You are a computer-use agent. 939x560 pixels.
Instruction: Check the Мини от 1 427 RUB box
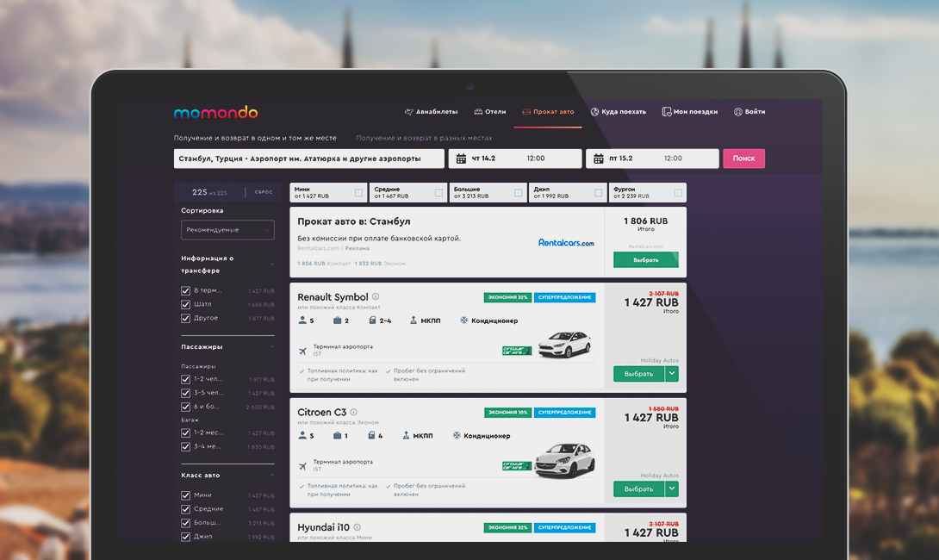[358, 193]
